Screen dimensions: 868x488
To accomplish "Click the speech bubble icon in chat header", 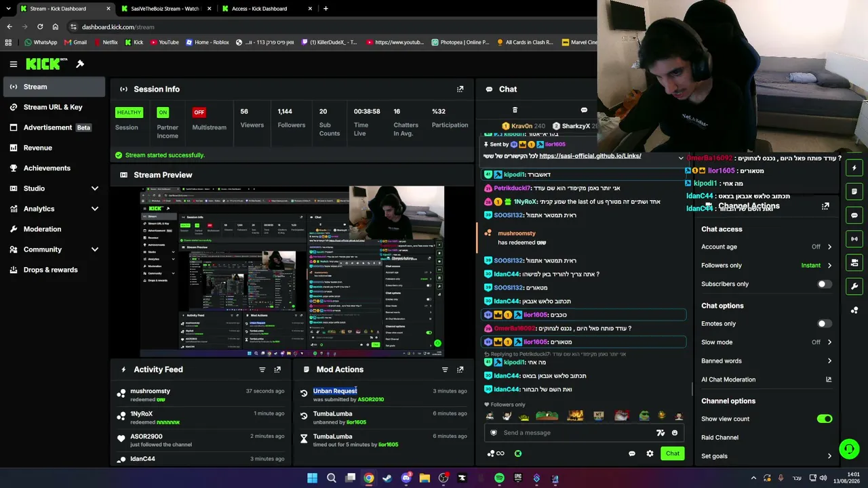I will [584, 110].
